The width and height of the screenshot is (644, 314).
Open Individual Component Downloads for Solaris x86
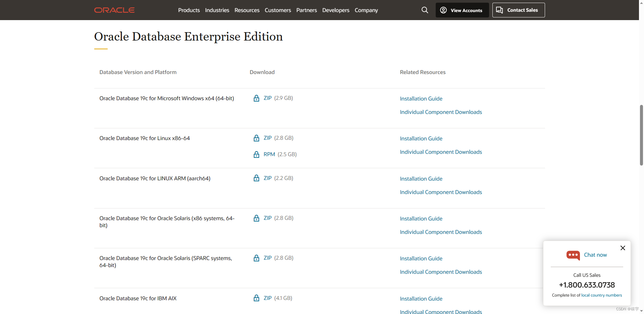[441, 232]
